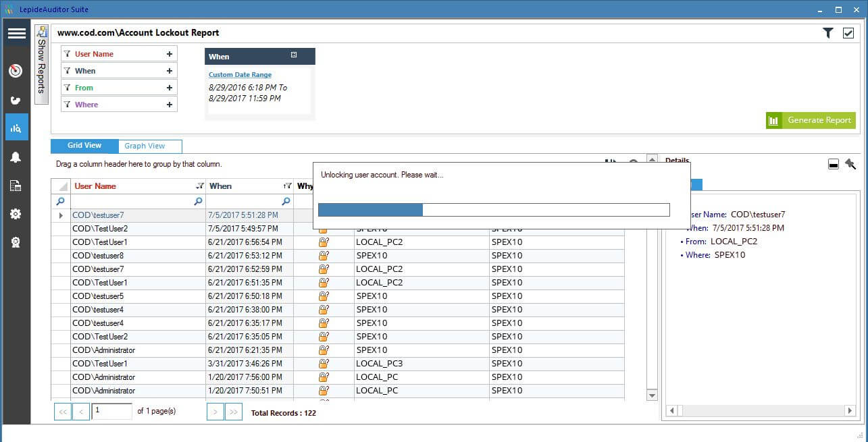The image size is (868, 442).
Task: Click the lock icon for 6/21/2017 6:21:35 PM row
Action: click(324, 350)
